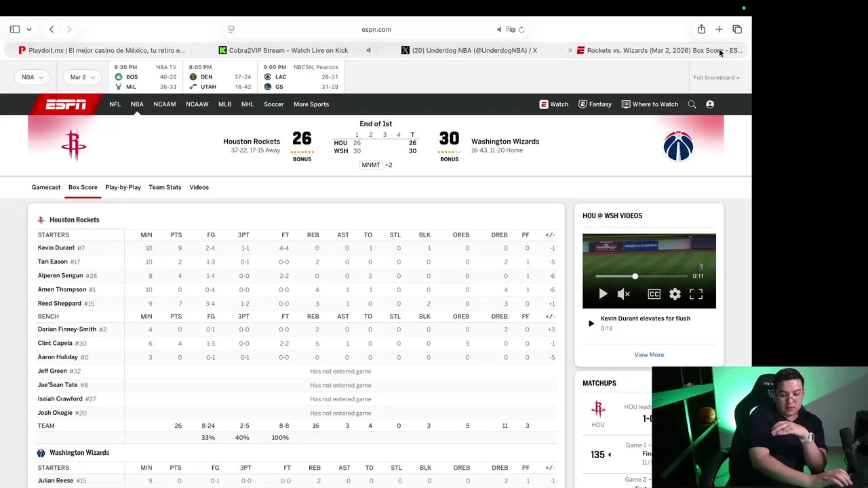
Task: Switch to the Cobra2VIP Stream tab
Action: point(283,50)
